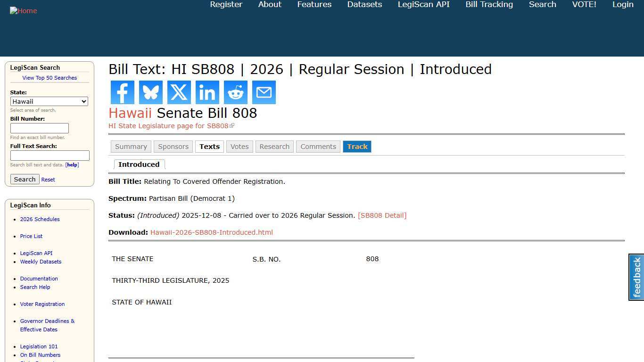Click the Home icon in the header

(x=23, y=10)
